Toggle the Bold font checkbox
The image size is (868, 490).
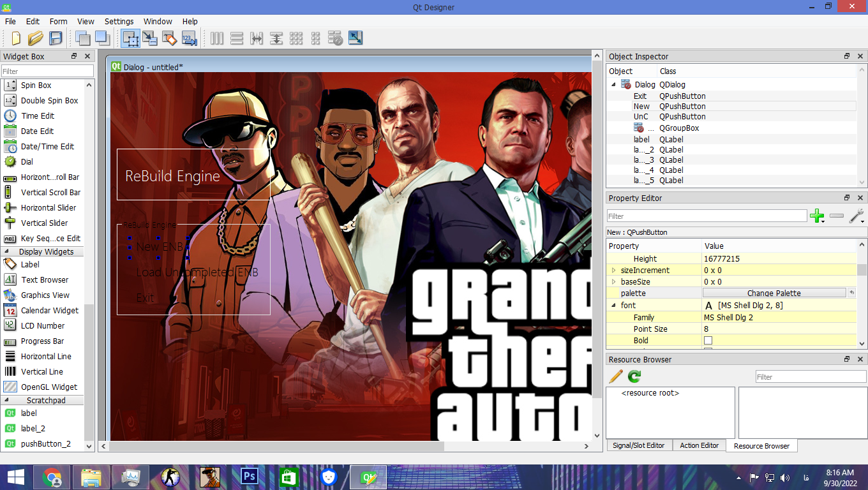click(x=708, y=341)
